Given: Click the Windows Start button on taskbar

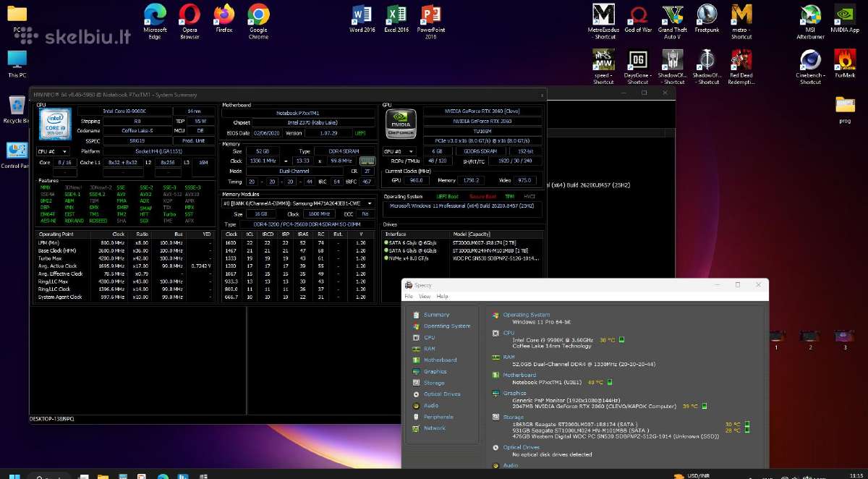Looking at the screenshot, I should pyautogui.click(x=13, y=475).
